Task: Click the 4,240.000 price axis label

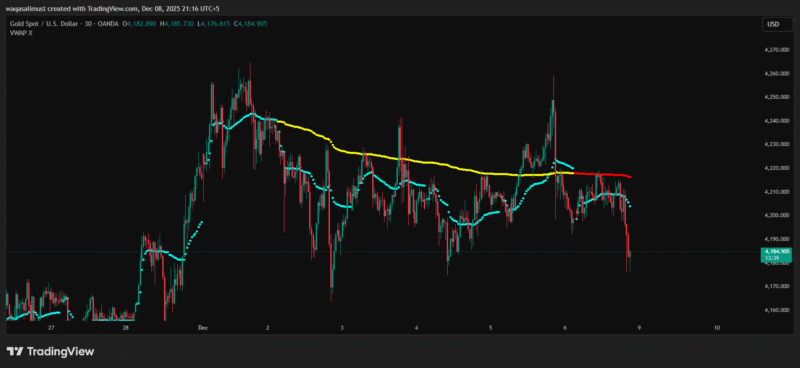Action: [776, 121]
